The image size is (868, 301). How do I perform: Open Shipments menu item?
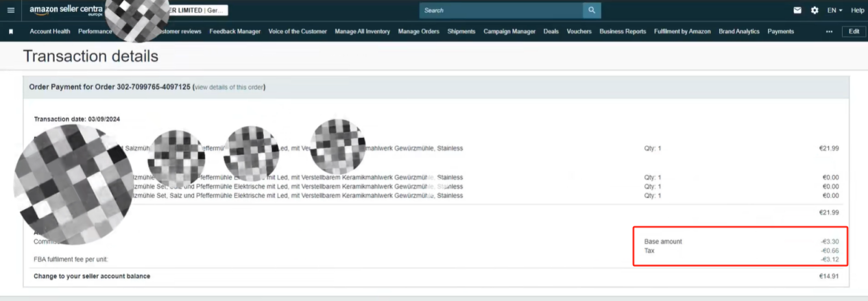click(x=461, y=32)
